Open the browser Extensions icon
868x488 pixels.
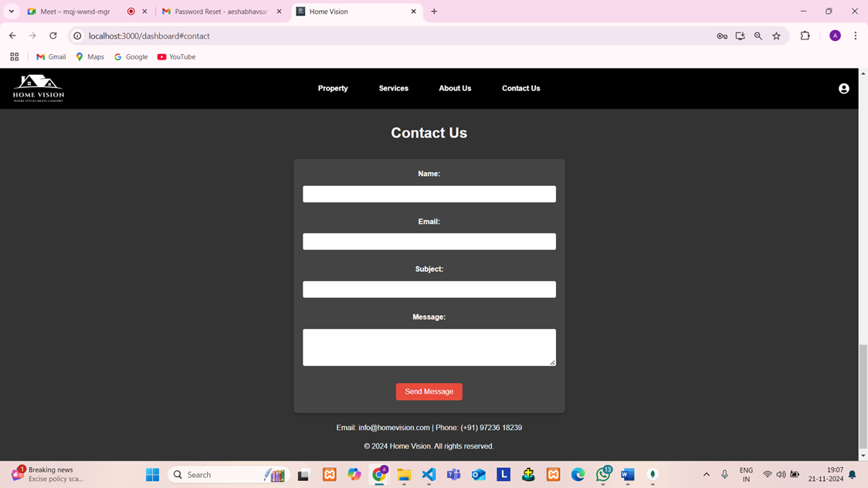pos(805,36)
